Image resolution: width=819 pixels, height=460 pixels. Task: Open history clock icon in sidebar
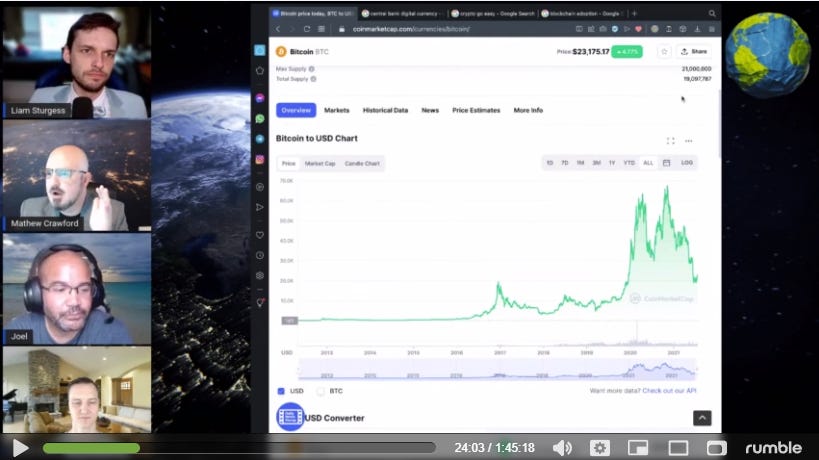[x=260, y=255]
